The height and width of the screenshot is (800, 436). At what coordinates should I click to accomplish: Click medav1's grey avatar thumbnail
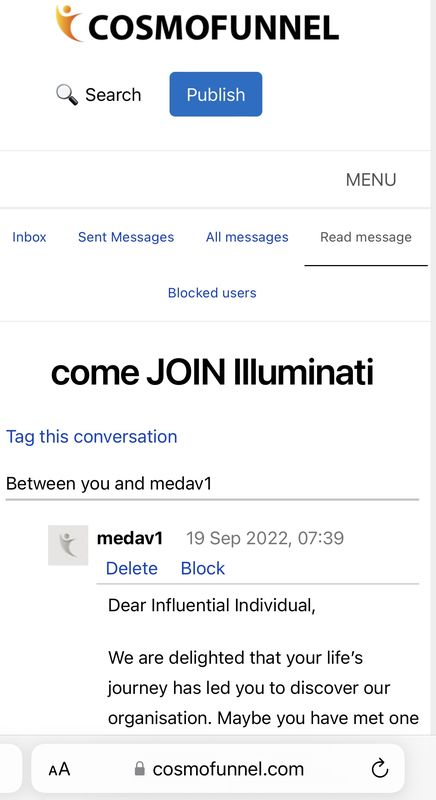68,545
